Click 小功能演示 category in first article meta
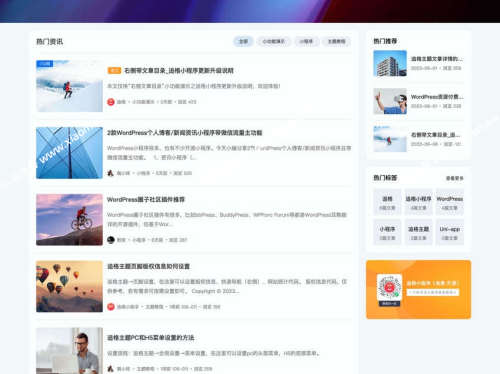 coord(143,102)
